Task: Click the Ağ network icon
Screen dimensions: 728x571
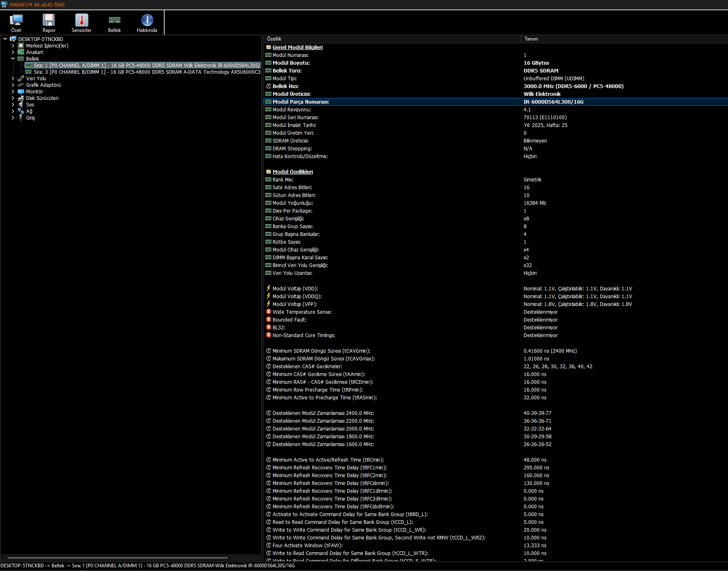Action: pyautogui.click(x=21, y=111)
